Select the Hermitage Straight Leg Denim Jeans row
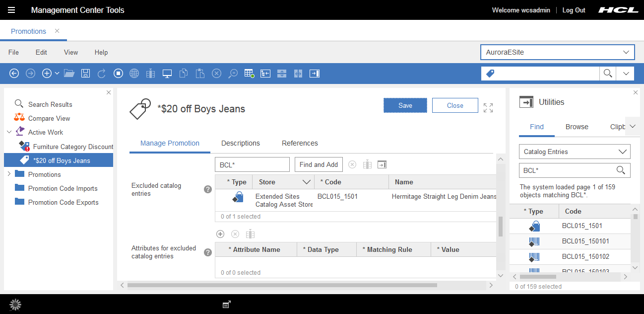 [x=347, y=196]
